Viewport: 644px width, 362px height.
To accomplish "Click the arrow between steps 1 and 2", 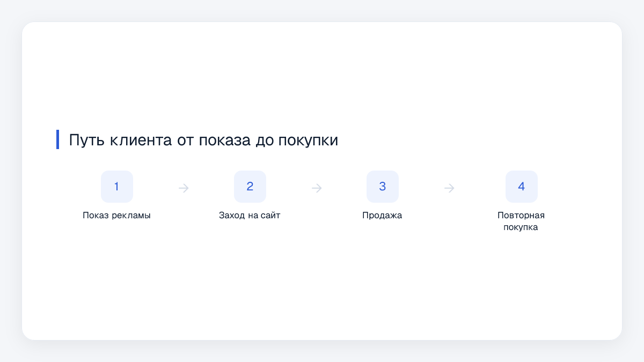I will (x=184, y=188).
